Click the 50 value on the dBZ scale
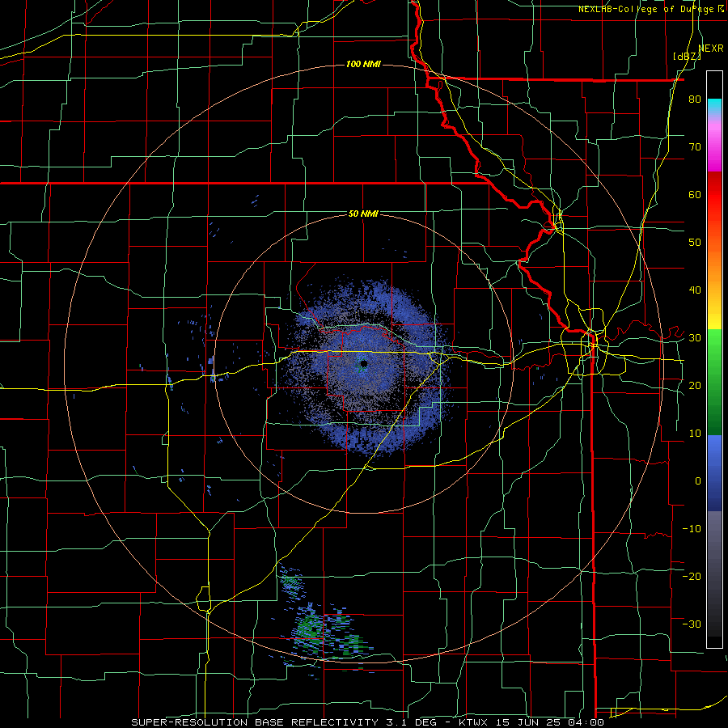 (x=695, y=243)
